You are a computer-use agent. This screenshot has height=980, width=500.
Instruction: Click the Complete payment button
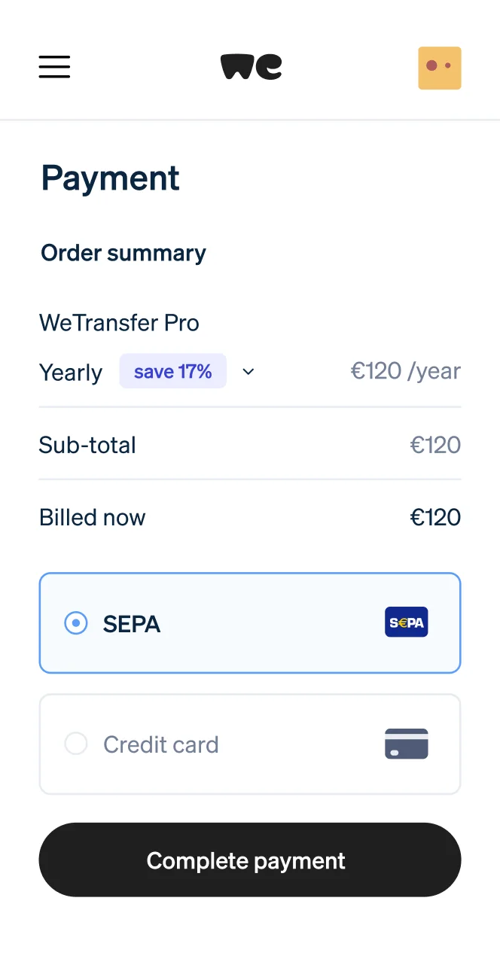[x=250, y=860]
